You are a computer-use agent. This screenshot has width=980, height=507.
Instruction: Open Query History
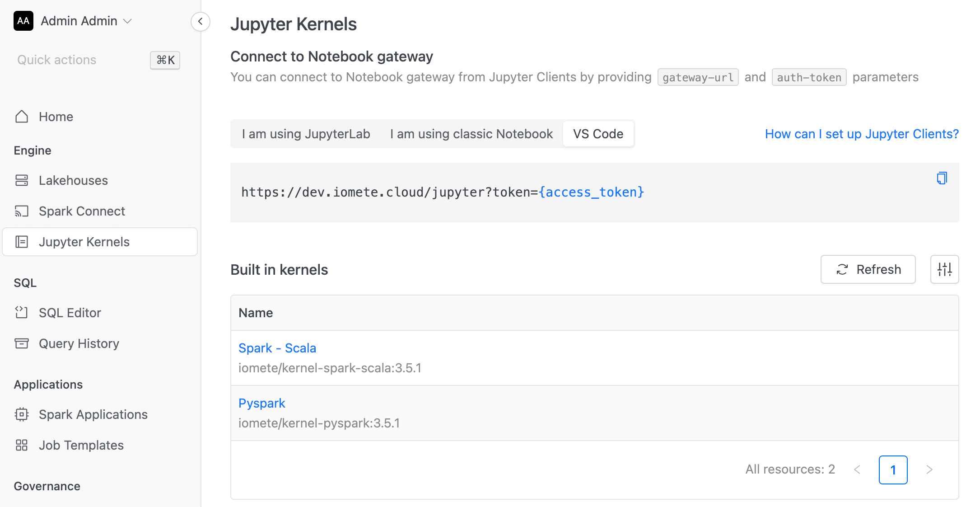pos(100,343)
